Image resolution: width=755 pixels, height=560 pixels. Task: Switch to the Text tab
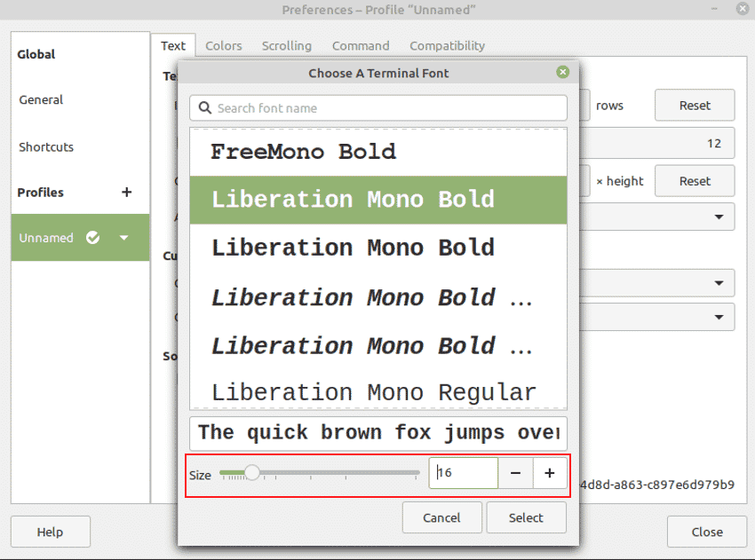(173, 45)
